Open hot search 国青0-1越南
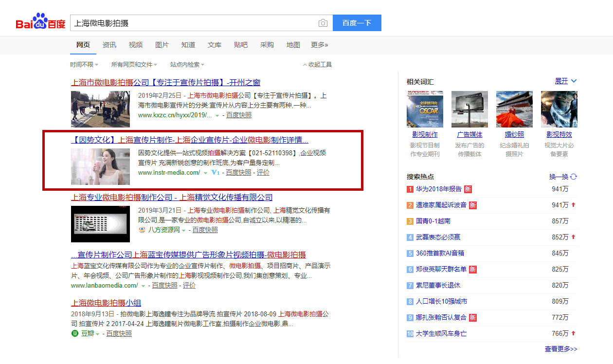Image resolution: width=613 pixels, height=364 pixels. pyautogui.click(x=433, y=221)
